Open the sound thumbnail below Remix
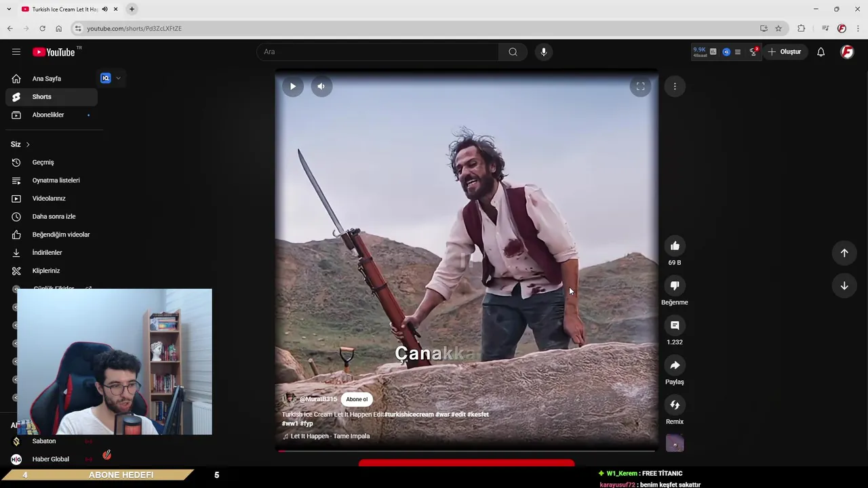Image resolution: width=868 pixels, height=488 pixels. [675, 443]
